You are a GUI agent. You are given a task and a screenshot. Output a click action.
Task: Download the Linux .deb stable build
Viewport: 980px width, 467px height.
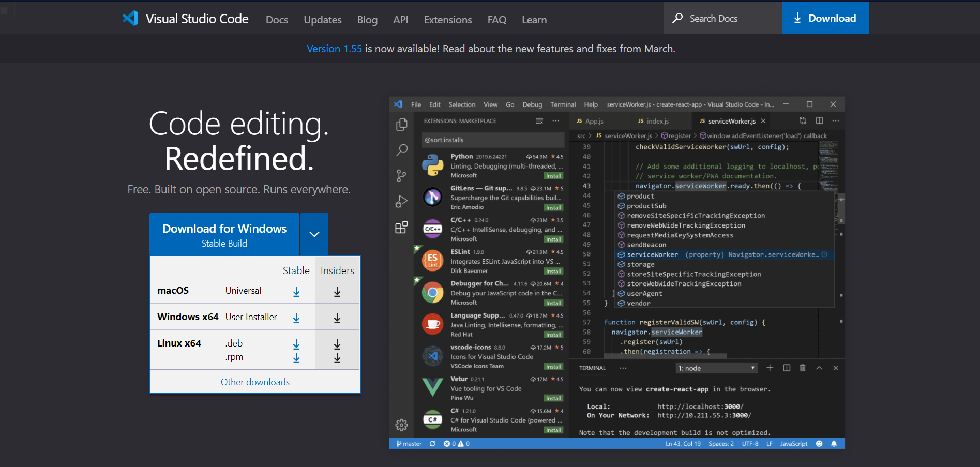click(296, 344)
